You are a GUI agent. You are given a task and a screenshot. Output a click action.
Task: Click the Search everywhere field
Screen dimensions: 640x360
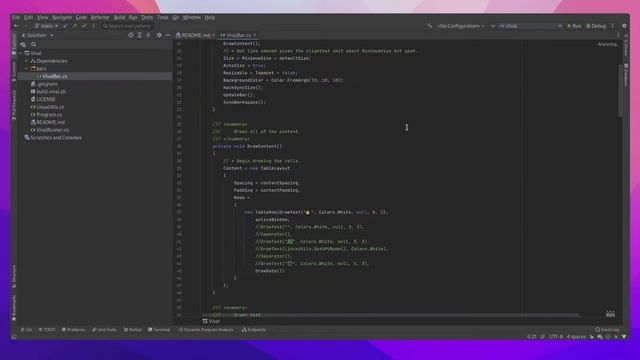127,26
